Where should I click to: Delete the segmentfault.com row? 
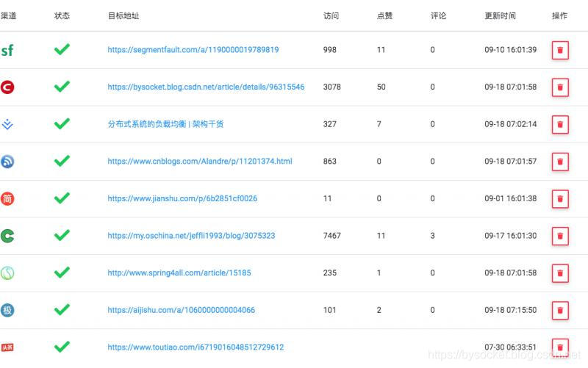tap(560, 50)
